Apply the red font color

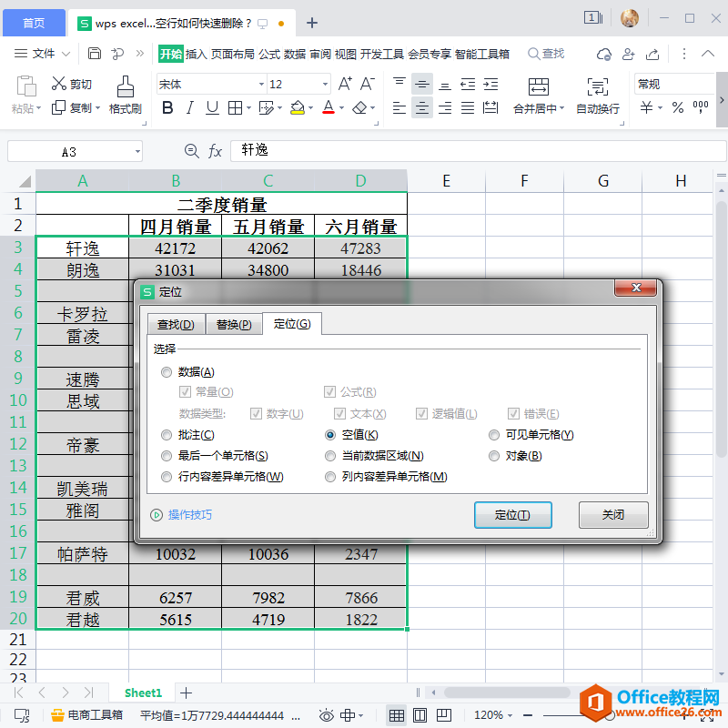[x=329, y=107]
